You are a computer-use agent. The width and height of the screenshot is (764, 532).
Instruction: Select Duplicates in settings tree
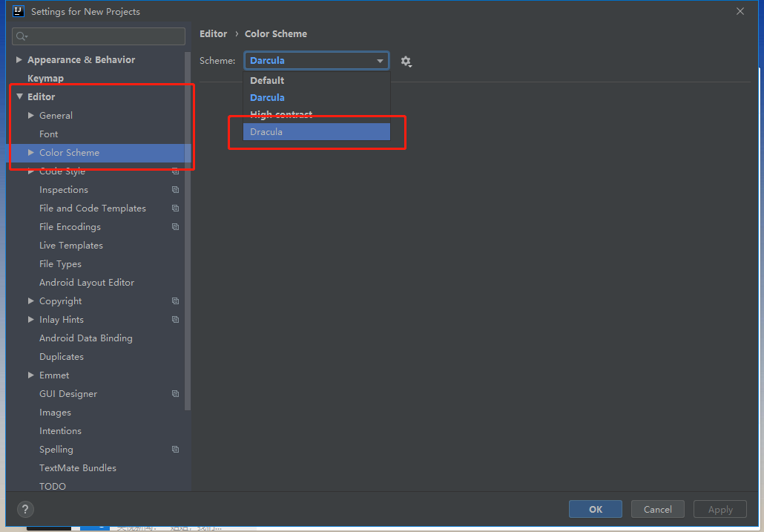pos(62,356)
